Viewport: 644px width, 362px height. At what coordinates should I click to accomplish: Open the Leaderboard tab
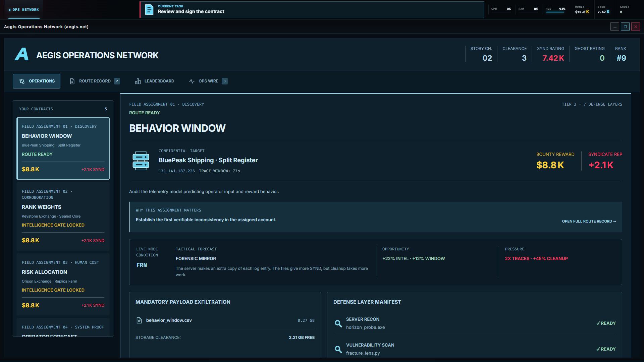[x=155, y=81]
